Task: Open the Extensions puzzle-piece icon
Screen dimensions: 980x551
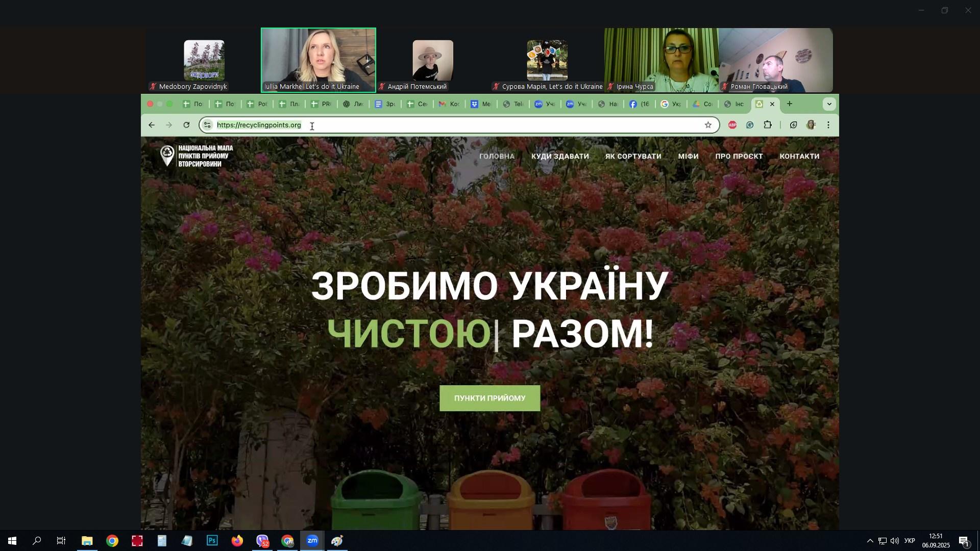Action: [768, 125]
